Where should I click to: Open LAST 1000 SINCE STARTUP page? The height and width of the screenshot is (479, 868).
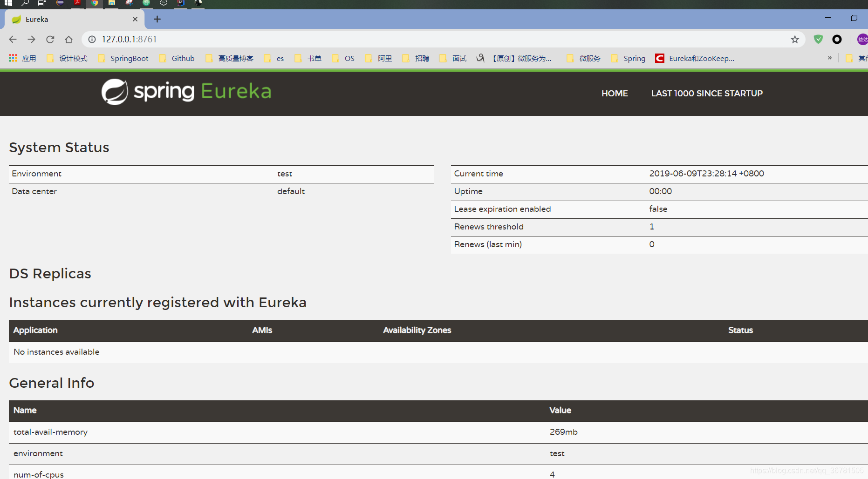(x=707, y=94)
